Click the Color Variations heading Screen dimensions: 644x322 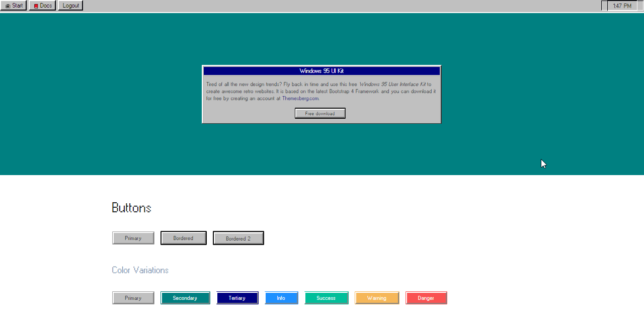140,270
